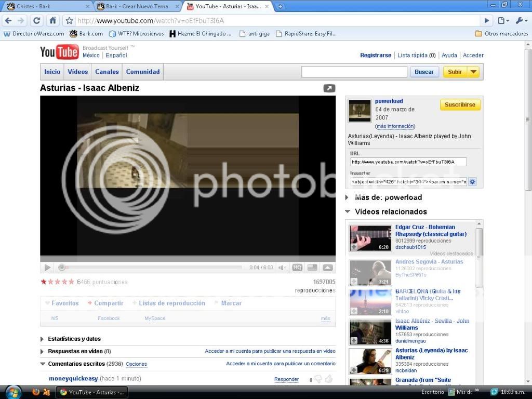This screenshot has height=399, width=532.
Task: Click the yellow Suscribirse button
Action: [x=460, y=104]
